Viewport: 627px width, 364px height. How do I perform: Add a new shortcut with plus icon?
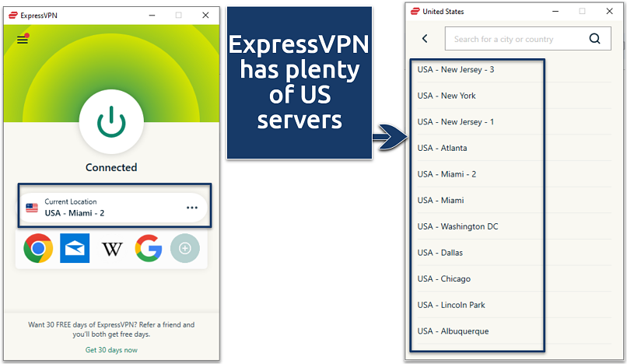click(185, 249)
